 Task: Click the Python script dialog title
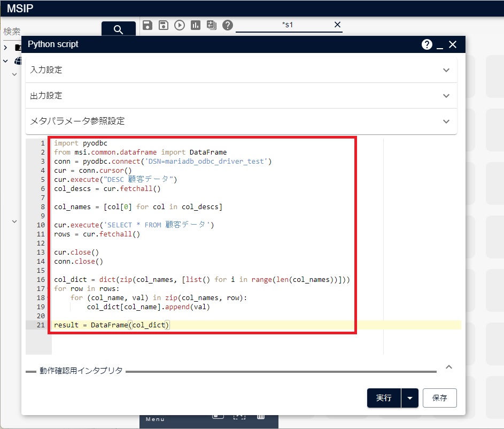(53, 44)
